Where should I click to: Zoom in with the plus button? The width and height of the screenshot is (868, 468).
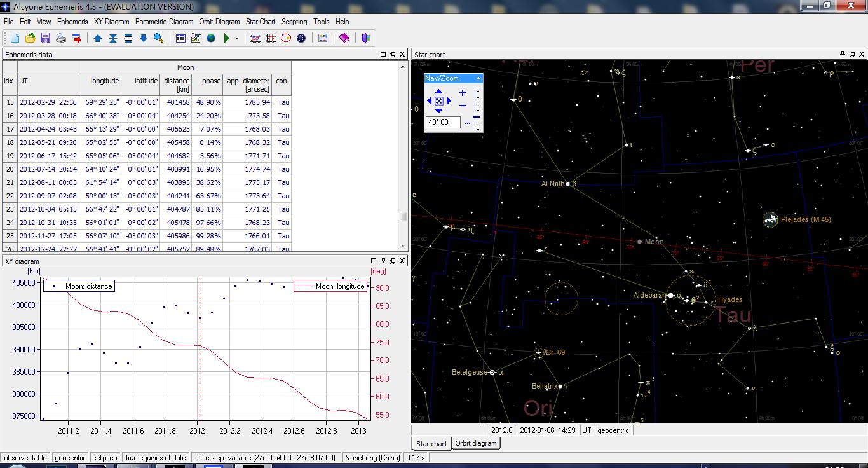coord(463,93)
